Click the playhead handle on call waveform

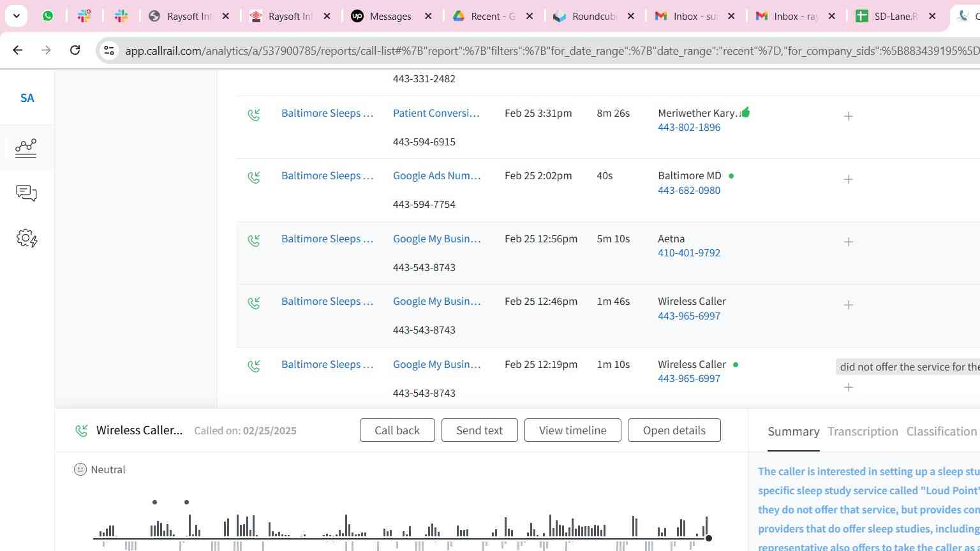point(708,539)
